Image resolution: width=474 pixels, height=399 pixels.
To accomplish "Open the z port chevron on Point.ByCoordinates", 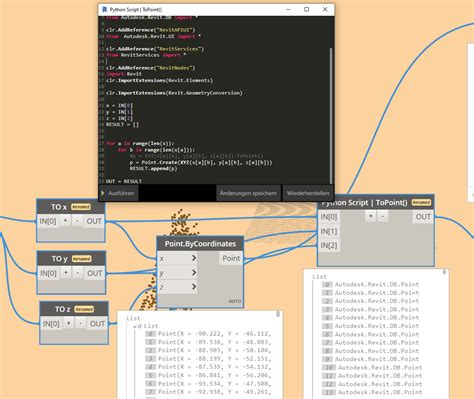I will click(194, 287).
